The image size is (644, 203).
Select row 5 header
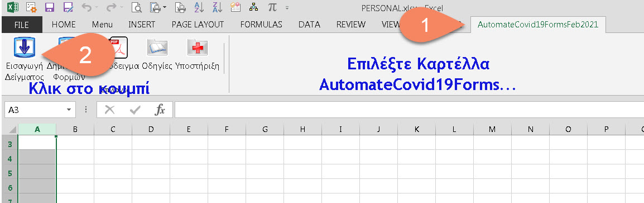(x=9, y=173)
